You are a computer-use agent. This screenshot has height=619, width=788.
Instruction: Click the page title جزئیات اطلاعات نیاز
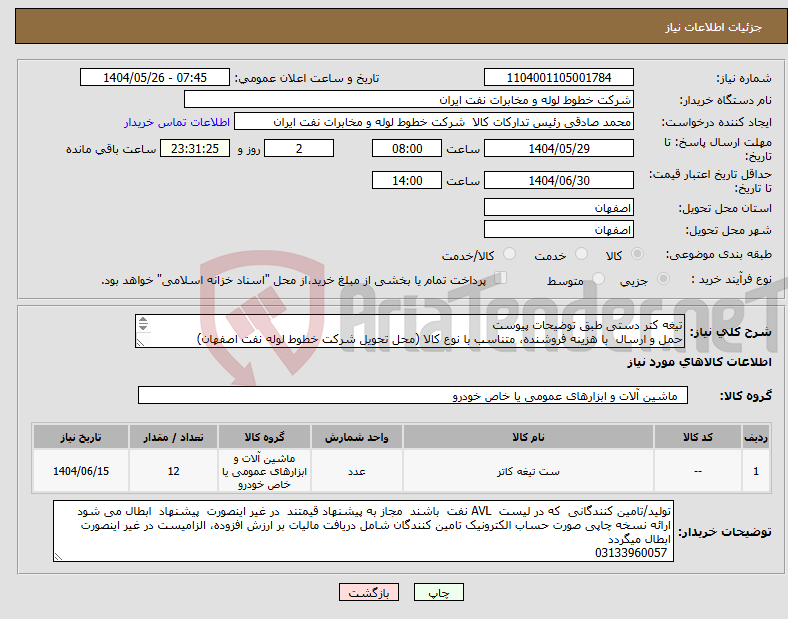[714, 27]
